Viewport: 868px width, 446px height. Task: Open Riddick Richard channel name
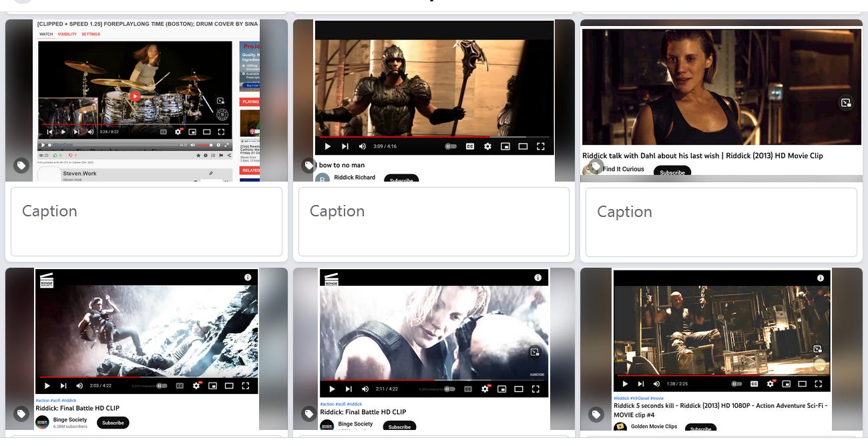pos(355,178)
